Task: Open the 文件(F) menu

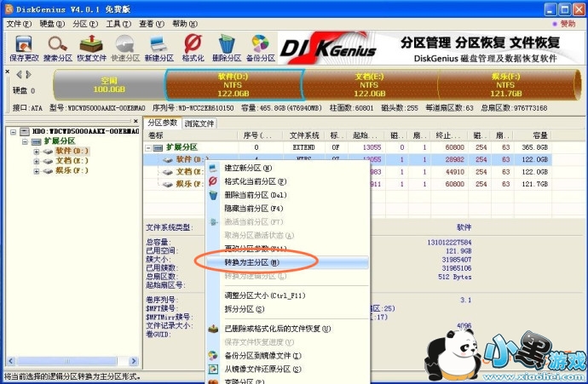Action: click(19, 24)
